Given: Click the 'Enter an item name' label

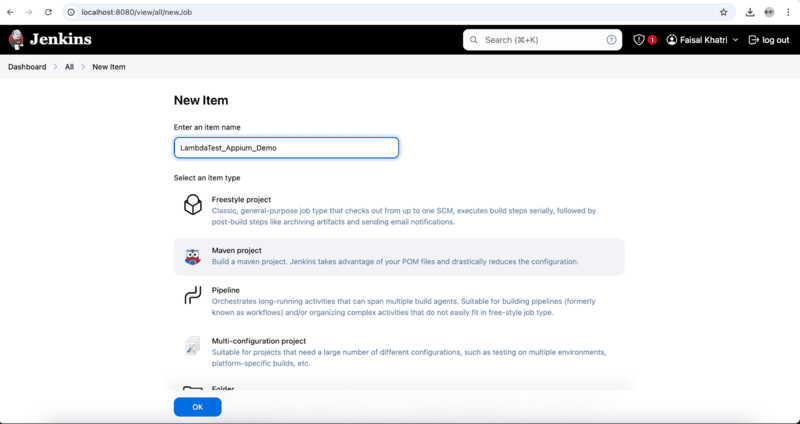Looking at the screenshot, I should [207, 127].
